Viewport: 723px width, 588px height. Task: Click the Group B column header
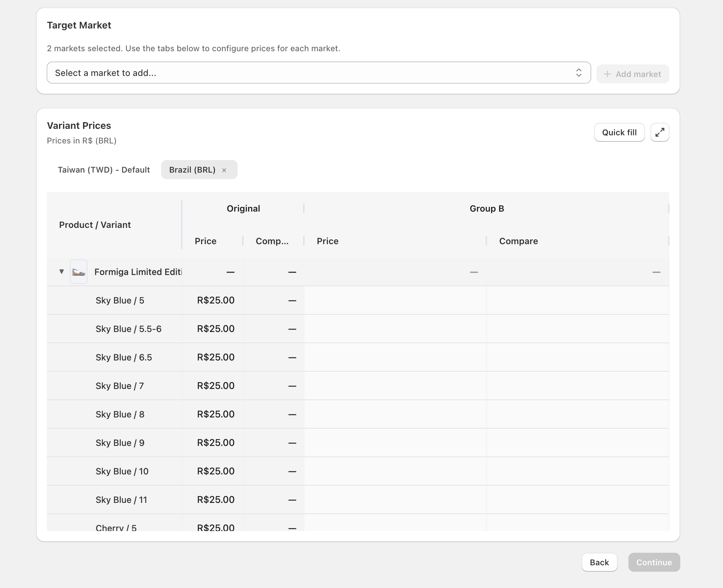486,209
